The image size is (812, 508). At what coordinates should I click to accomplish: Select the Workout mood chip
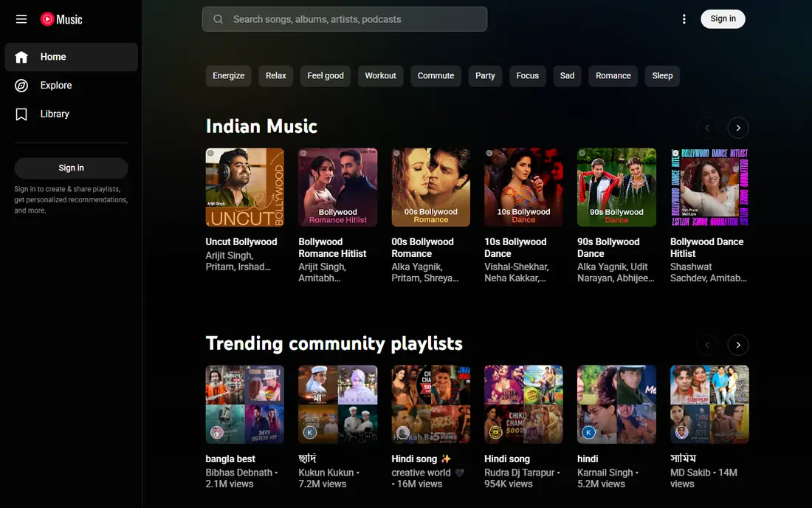coord(380,75)
